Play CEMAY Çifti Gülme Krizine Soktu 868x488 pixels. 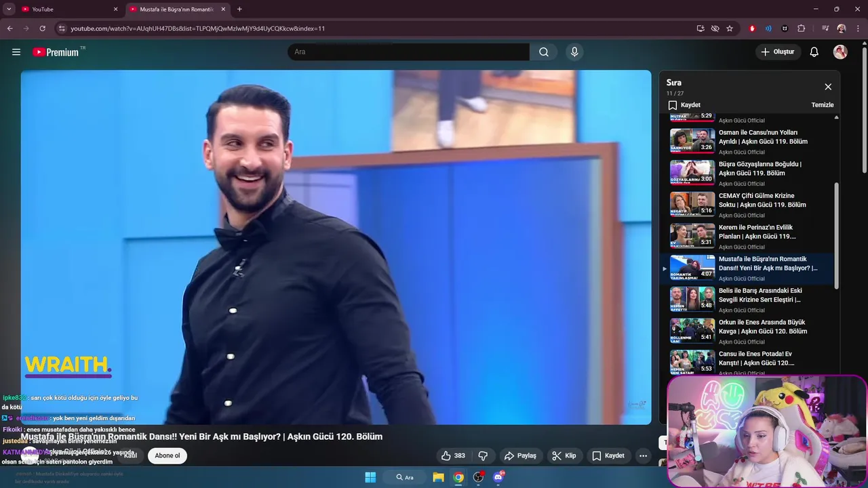[x=748, y=205]
